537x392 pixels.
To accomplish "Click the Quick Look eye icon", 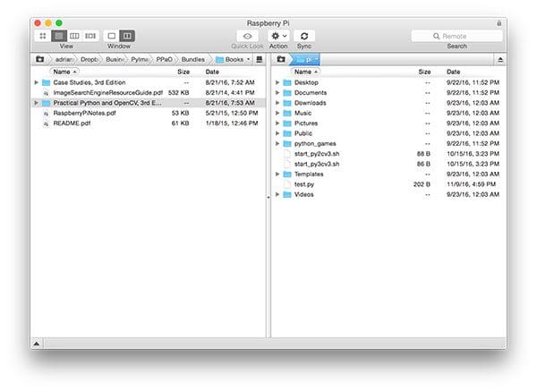I will click(x=247, y=36).
